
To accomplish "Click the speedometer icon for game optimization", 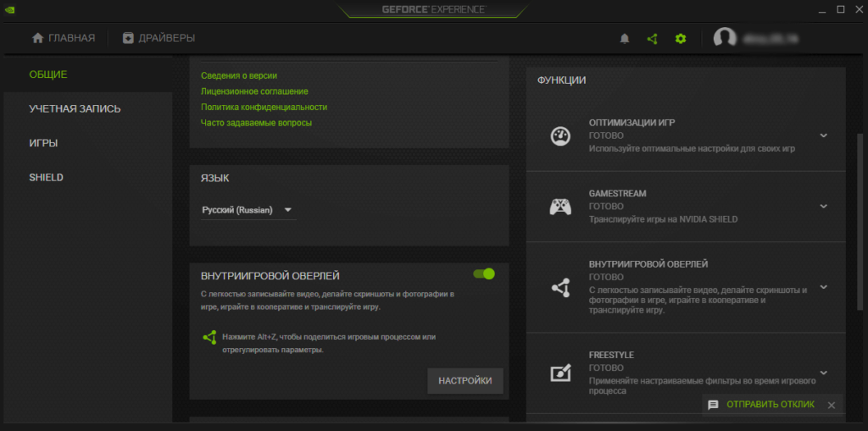I will (x=560, y=135).
